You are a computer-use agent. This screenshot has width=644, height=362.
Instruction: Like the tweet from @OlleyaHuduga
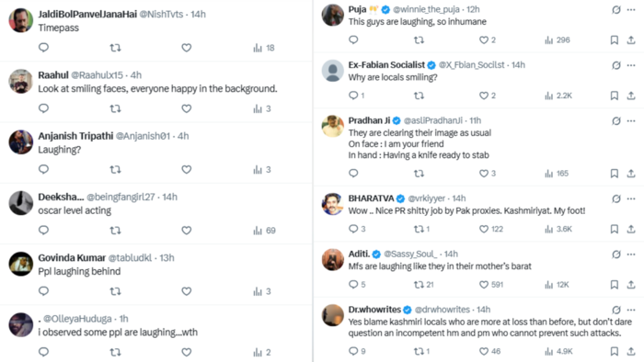click(x=187, y=352)
